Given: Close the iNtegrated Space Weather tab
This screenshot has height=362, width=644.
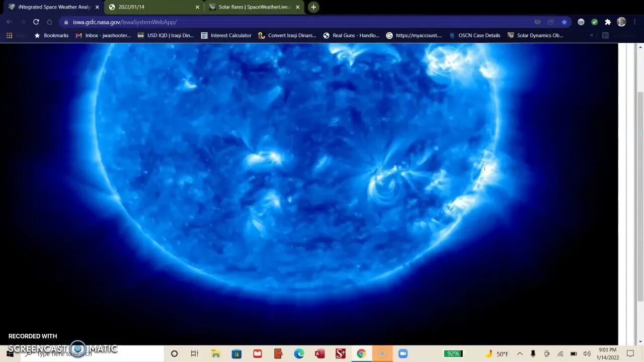Looking at the screenshot, I should click(97, 7).
